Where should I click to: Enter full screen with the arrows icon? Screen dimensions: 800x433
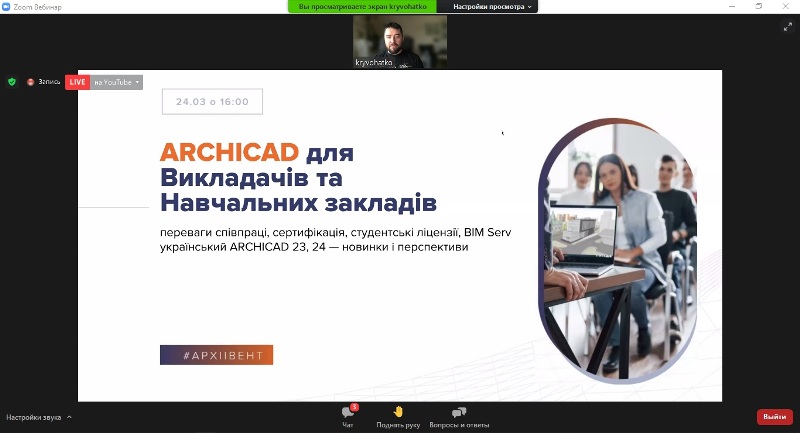[x=788, y=27]
